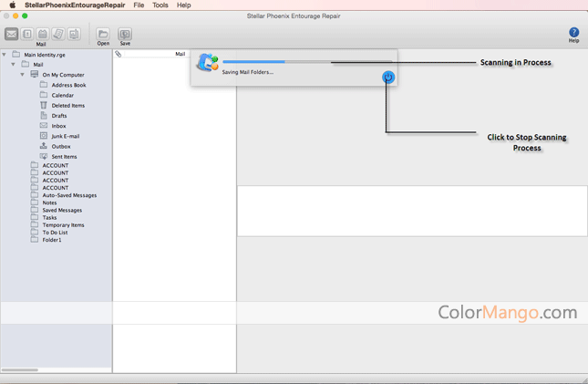The height and width of the screenshot is (384, 588).
Task: Click the Outbox tray icon
Action: tap(44, 146)
